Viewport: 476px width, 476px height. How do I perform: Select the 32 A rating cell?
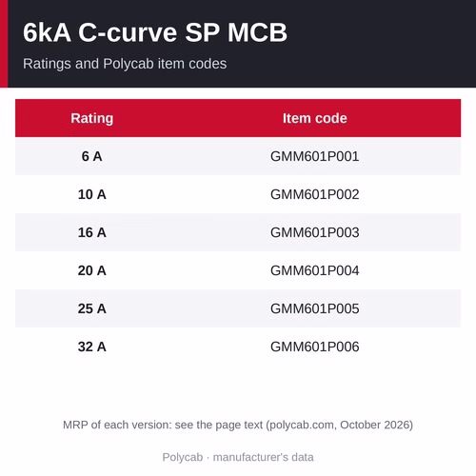[92, 347]
